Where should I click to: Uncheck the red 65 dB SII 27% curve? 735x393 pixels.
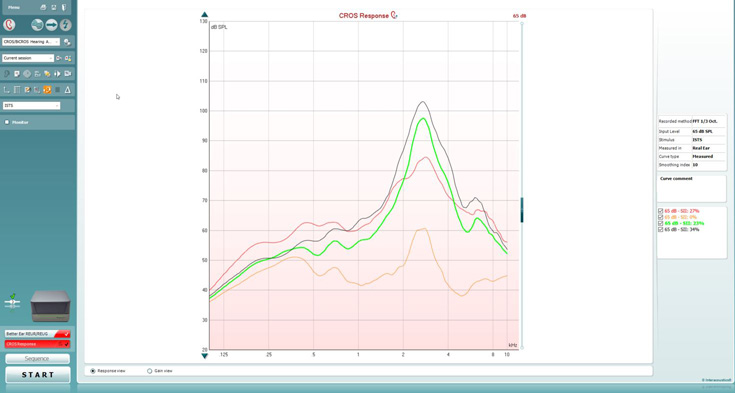[660, 211]
